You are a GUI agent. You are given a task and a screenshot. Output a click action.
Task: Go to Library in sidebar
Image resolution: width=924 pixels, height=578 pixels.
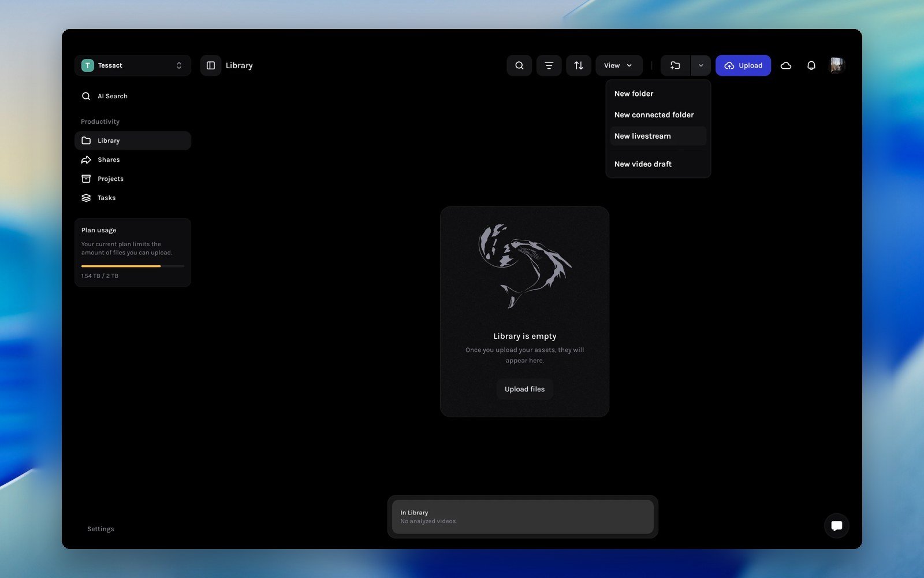point(132,140)
